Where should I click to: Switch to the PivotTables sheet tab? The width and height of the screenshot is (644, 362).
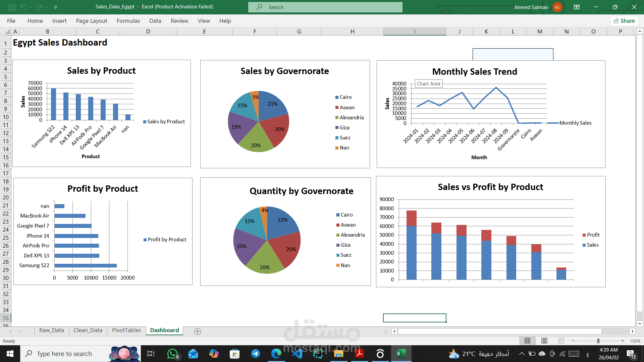pos(126,330)
